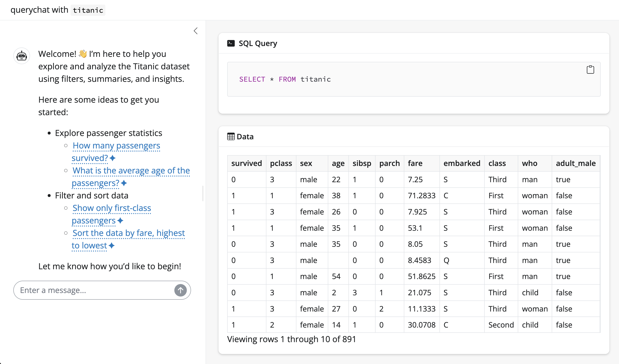The width and height of the screenshot is (619, 364).
Task: Send a message with the up-arrow button
Action: 181,290
